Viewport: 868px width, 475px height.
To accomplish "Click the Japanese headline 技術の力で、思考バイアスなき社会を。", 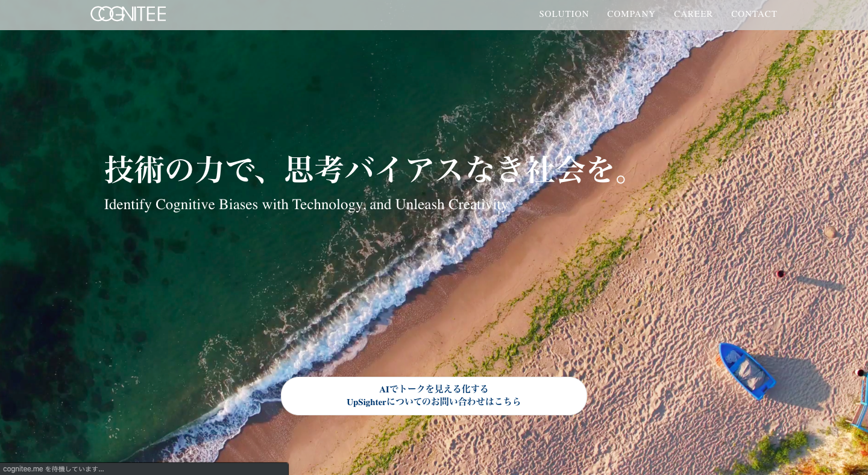I will tap(369, 169).
